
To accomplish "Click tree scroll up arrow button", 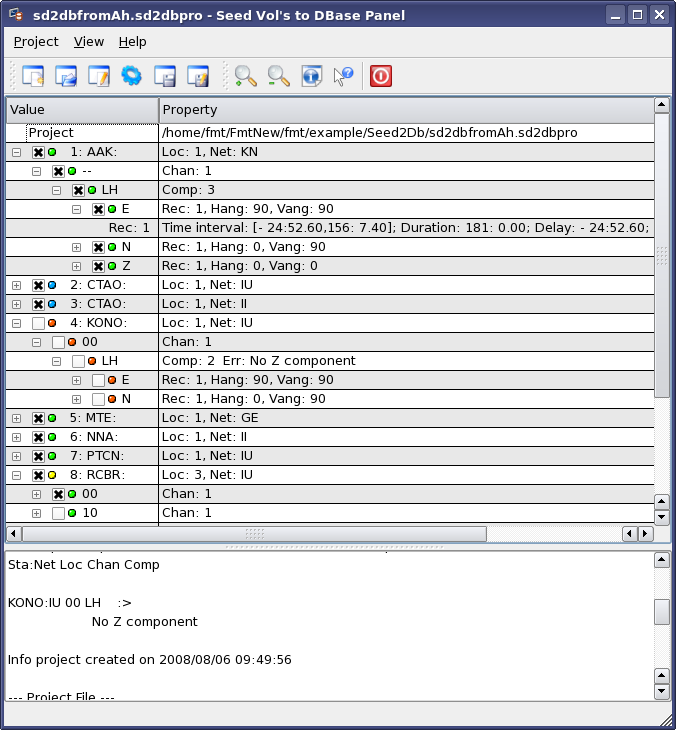I will 662,105.
